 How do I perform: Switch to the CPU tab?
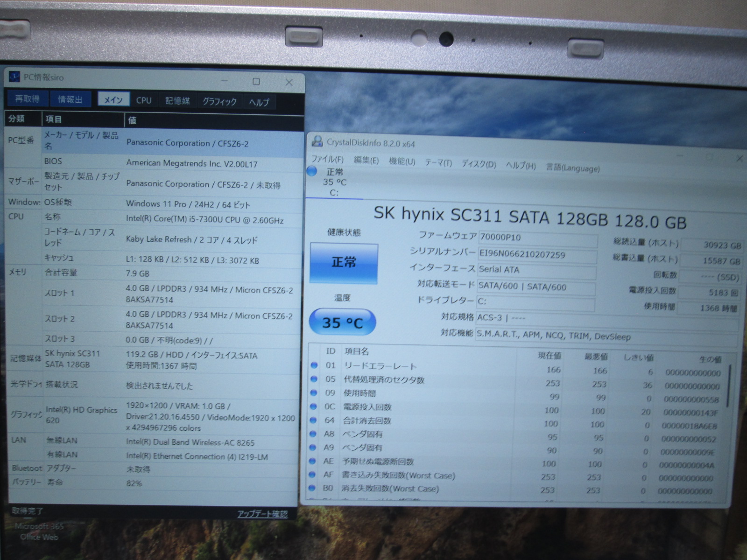point(144,100)
